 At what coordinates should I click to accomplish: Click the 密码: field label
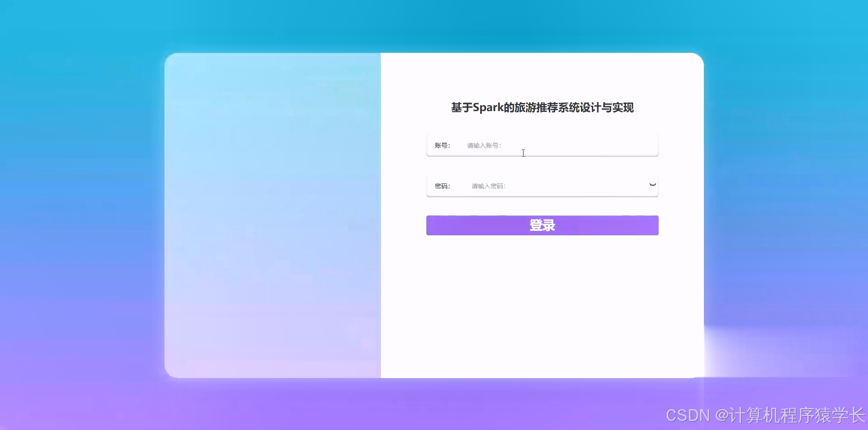443,186
